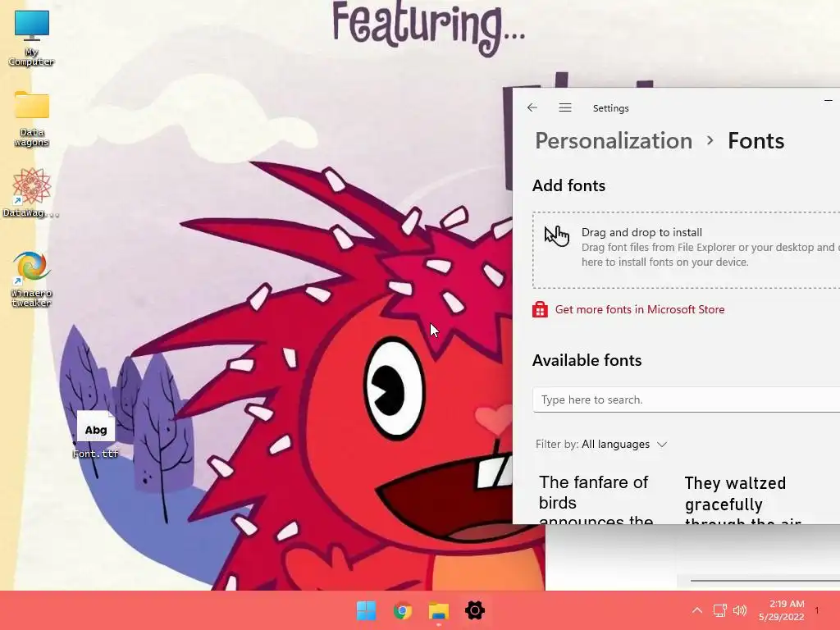Launch Winaero tweaker shortcut

tap(32, 279)
